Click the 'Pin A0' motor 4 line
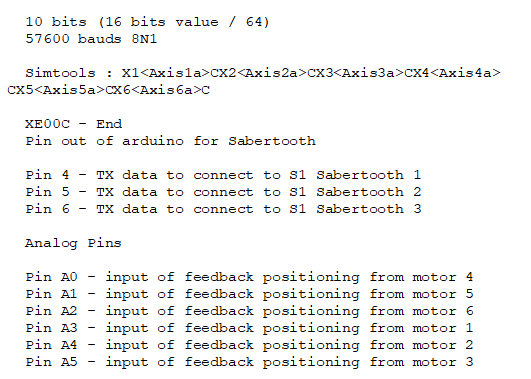This screenshot has height=379, width=531. tap(249, 278)
